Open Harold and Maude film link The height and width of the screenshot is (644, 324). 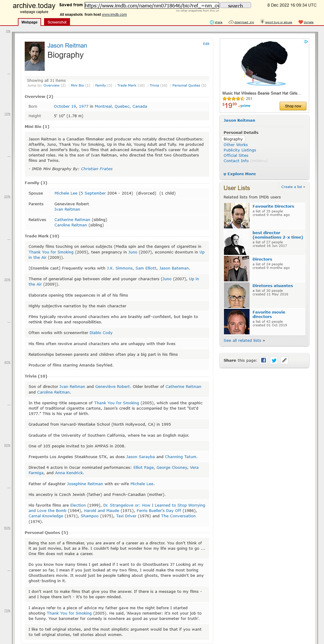(102, 511)
